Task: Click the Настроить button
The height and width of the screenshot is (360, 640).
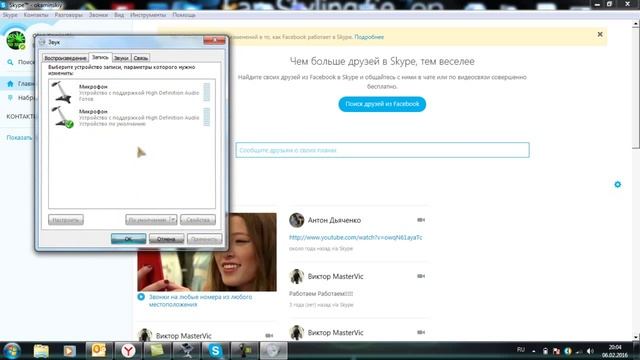Action: [66, 220]
